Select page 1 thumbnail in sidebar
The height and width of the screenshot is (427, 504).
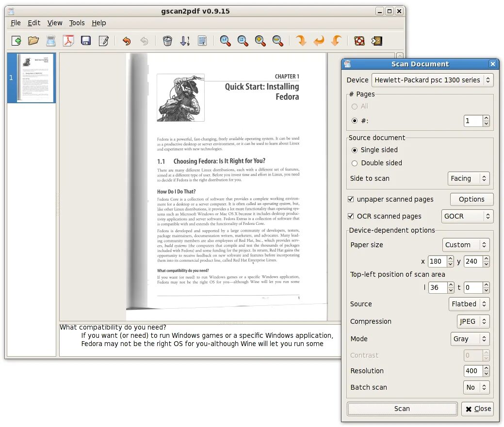coord(32,78)
